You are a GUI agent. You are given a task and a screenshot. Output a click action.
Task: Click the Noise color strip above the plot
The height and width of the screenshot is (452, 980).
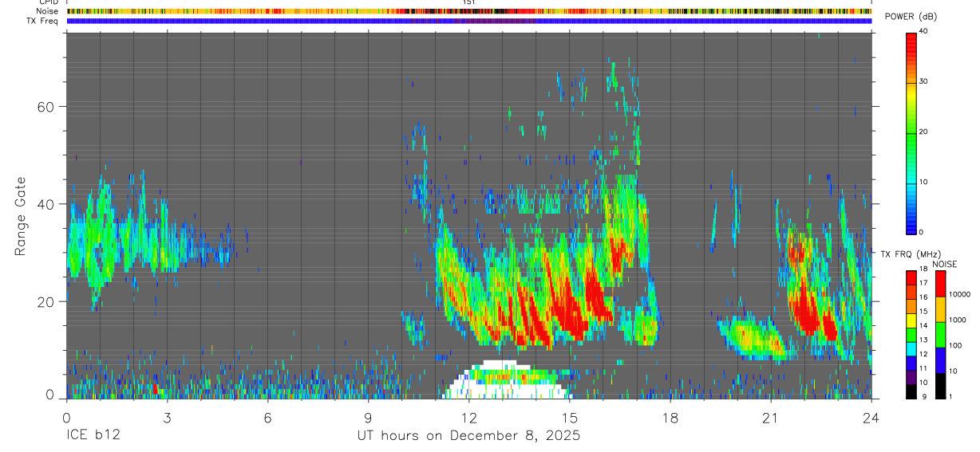[x=469, y=12]
